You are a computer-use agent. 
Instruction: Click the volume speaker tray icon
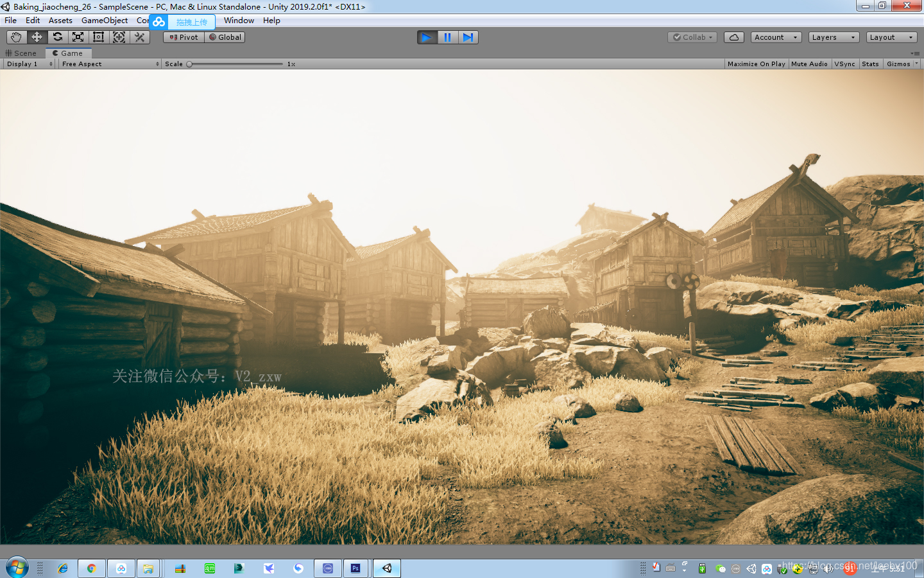[828, 568]
